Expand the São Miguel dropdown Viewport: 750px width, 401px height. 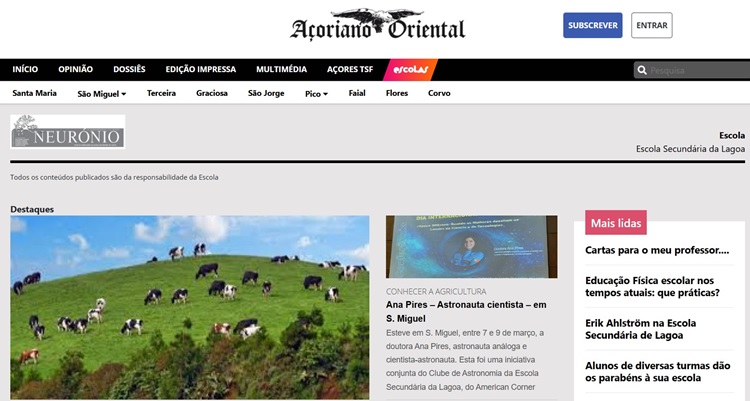[101, 94]
